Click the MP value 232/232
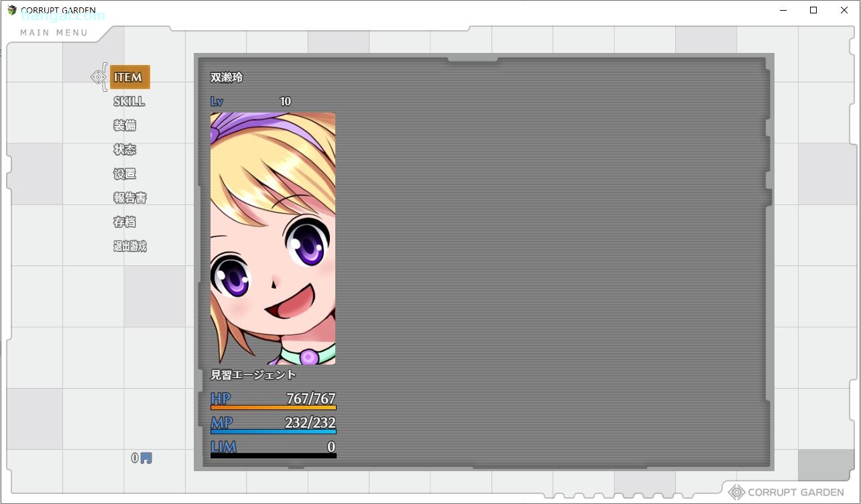This screenshot has height=504, width=861. click(310, 422)
